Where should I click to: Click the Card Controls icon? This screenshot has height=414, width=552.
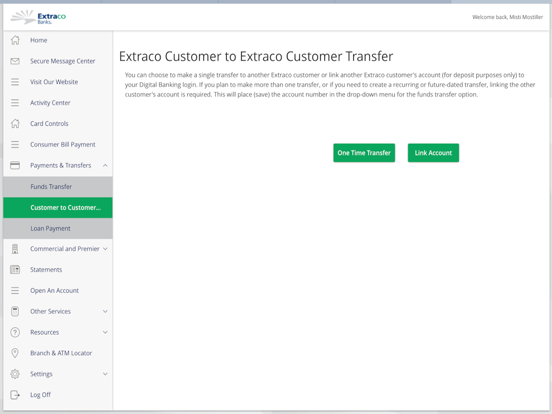(15, 124)
